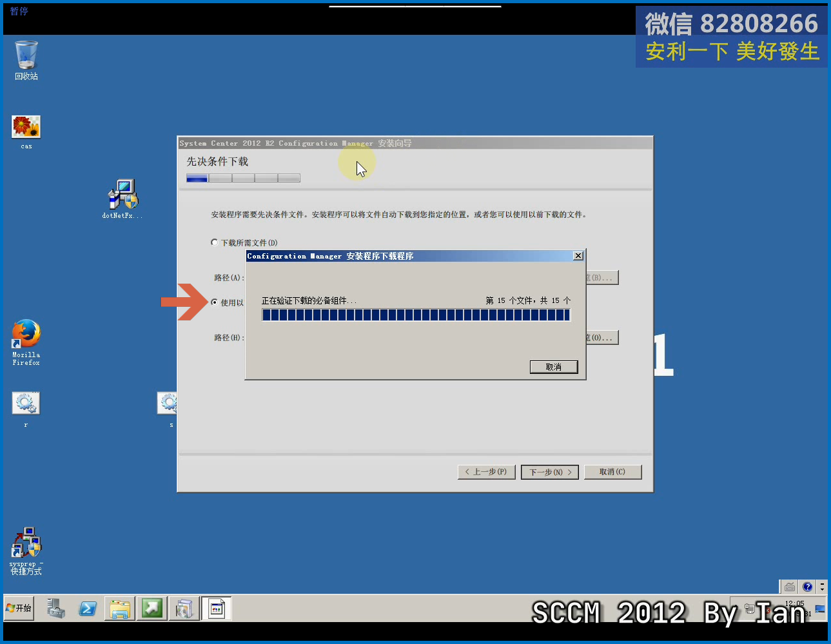The height and width of the screenshot is (644, 831).
Task: Click the wizard step progress indicator
Action: tap(243, 178)
